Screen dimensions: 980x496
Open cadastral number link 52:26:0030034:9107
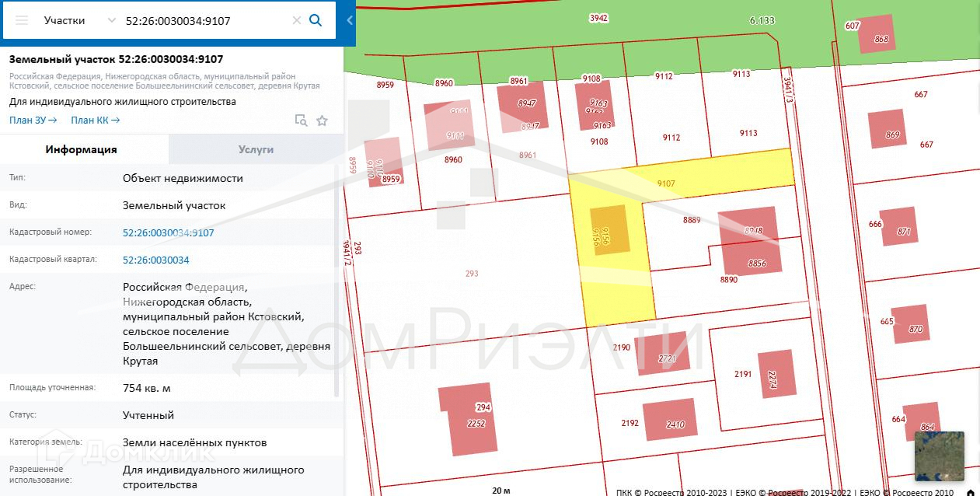point(169,232)
